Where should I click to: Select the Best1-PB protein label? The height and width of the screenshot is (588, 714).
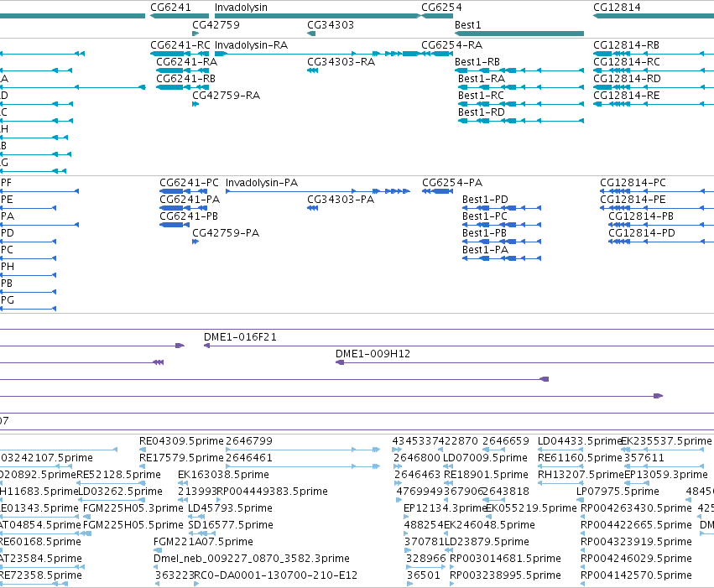(x=484, y=232)
